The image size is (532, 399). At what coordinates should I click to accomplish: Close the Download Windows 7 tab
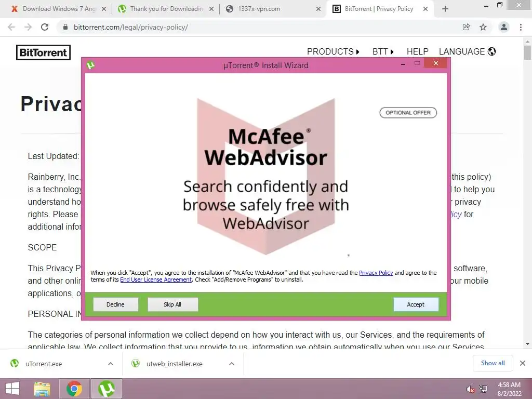click(104, 9)
